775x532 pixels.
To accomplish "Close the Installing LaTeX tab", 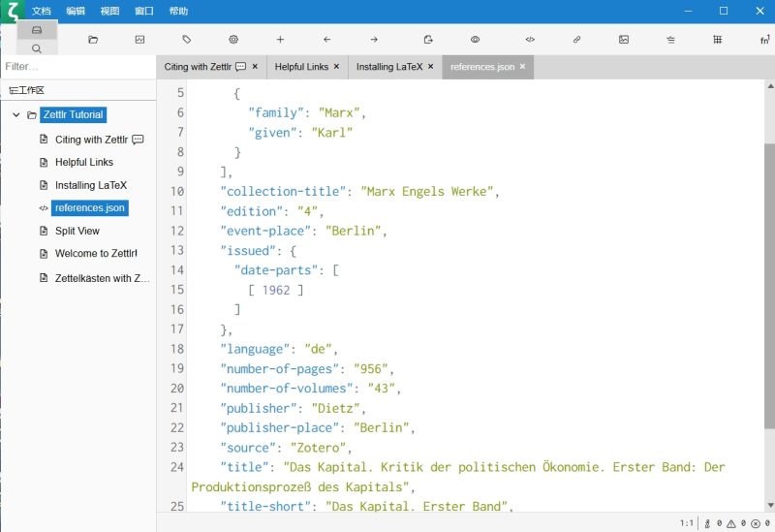I will pos(431,66).
